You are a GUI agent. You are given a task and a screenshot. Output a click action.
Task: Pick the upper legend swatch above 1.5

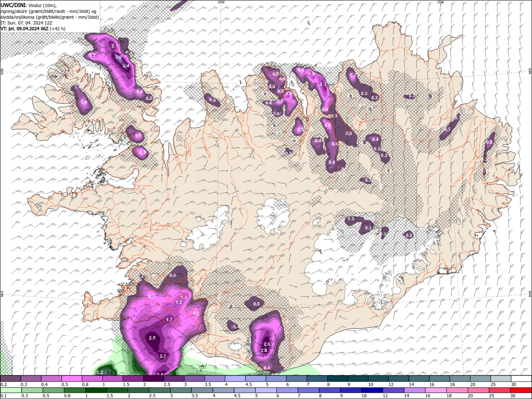(133, 379)
